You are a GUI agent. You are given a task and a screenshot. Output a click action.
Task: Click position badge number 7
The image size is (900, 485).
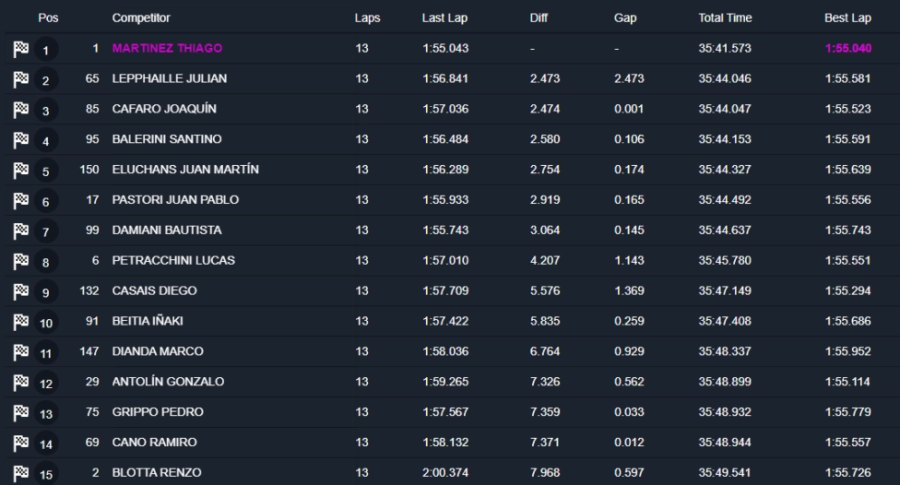coord(46,232)
